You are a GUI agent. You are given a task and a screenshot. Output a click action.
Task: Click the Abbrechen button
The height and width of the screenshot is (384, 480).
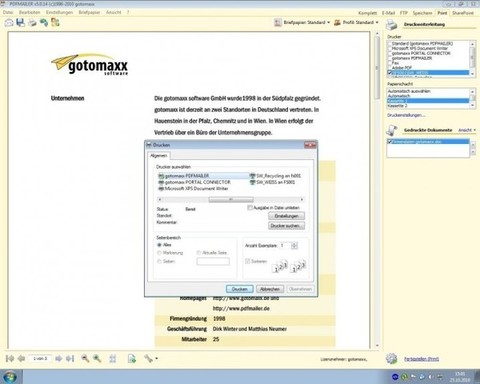coord(270,289)
